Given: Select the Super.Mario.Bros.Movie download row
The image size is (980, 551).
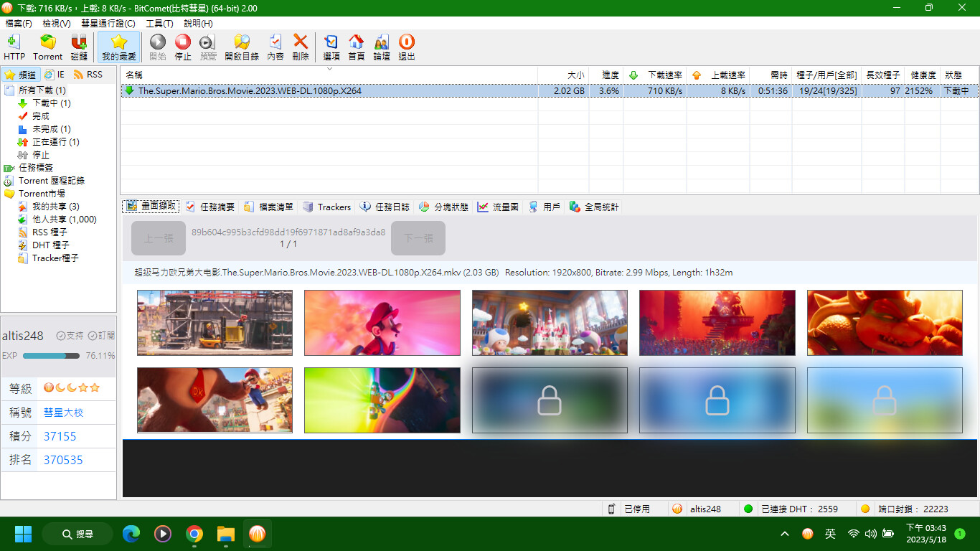Looking at the screenshot, I should pyautogui.click(x=550, y=91).
